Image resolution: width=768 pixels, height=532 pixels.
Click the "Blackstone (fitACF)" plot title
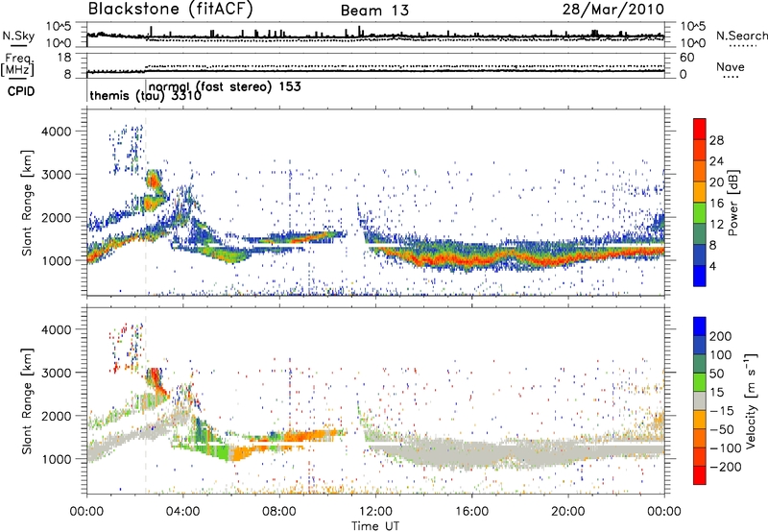(170, 9)
